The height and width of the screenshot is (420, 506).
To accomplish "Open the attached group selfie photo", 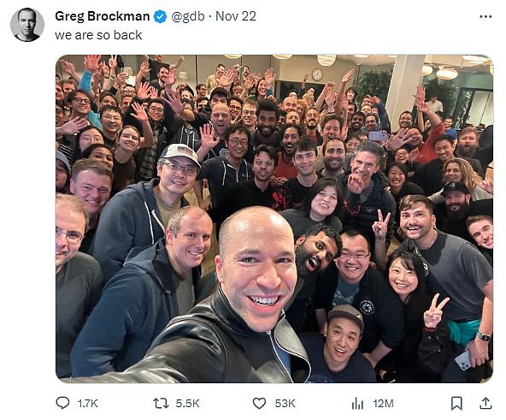I will click(274, 219).
